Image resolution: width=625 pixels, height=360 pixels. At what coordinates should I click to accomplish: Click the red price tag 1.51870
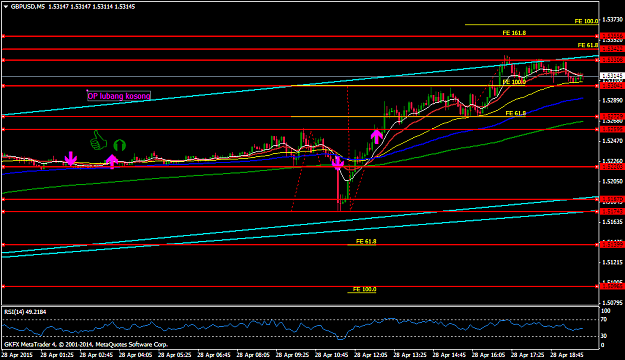coord(612,199)
